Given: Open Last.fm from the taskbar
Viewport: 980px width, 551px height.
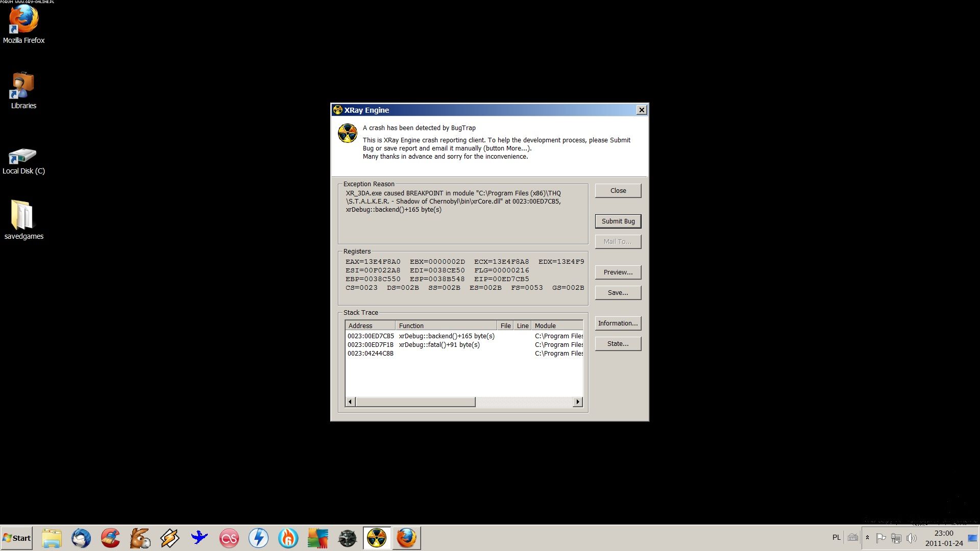Looking at the screenshot, I should coord(229,538).
